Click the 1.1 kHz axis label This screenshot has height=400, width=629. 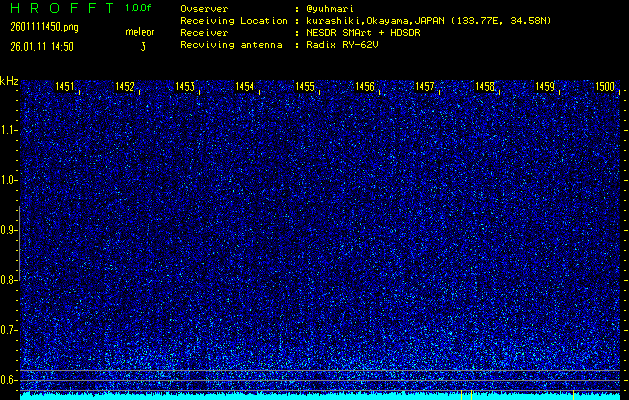(x=9, y=130)
